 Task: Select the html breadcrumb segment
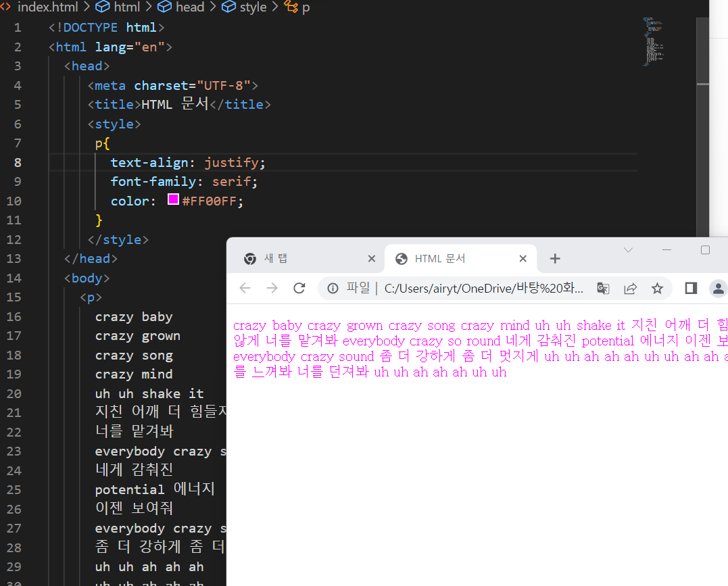pos(127,7)
